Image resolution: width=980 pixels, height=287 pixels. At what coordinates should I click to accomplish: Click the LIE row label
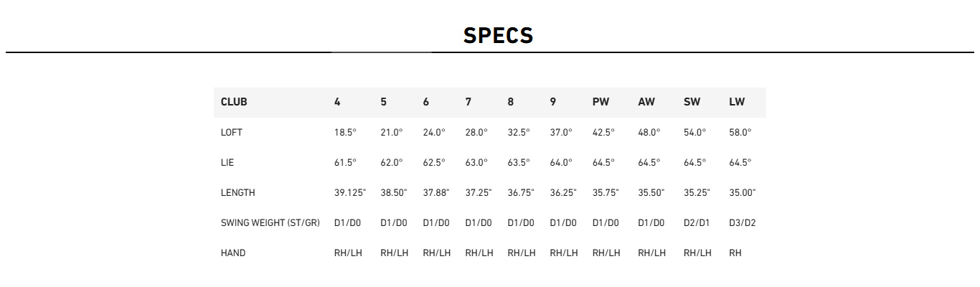[x=227, y=163]
